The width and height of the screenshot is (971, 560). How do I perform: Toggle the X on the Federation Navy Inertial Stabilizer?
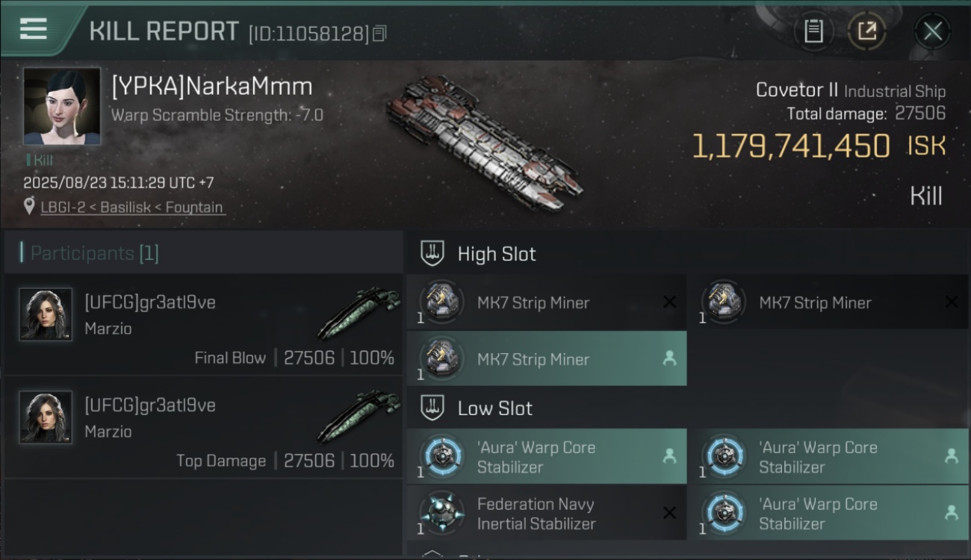[669, 513]
